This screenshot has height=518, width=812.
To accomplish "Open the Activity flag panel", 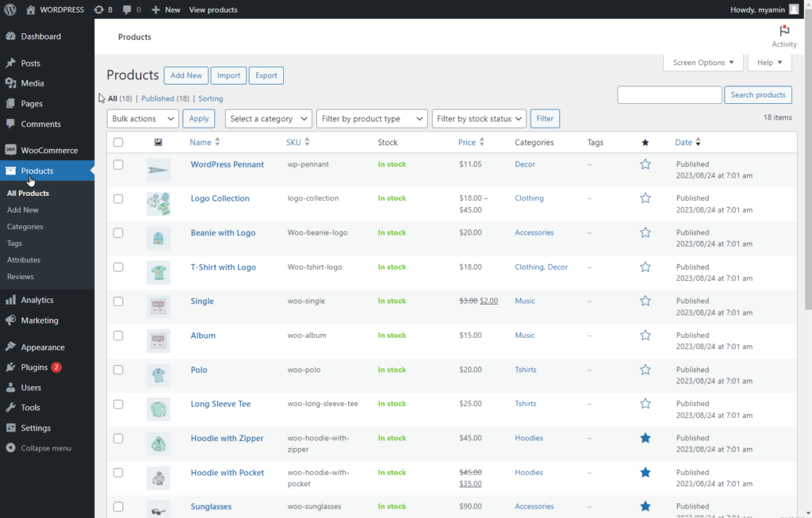I will pyautogui.click(x=784, y=36).
